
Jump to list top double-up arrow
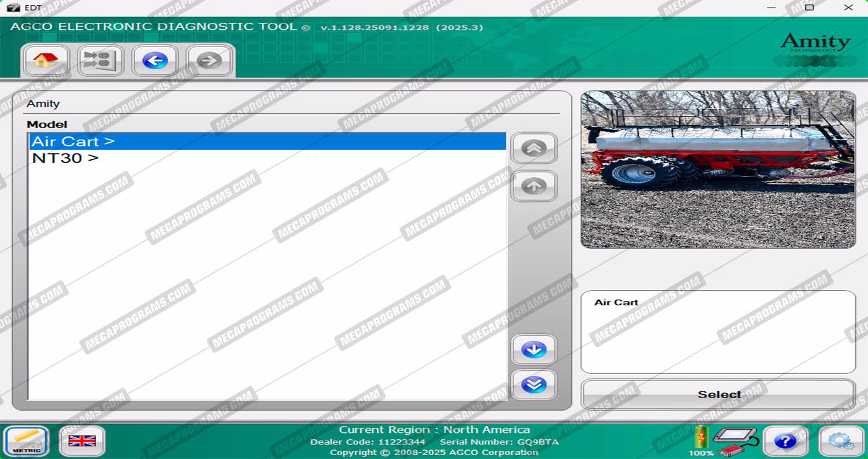(x=534, y=149)
